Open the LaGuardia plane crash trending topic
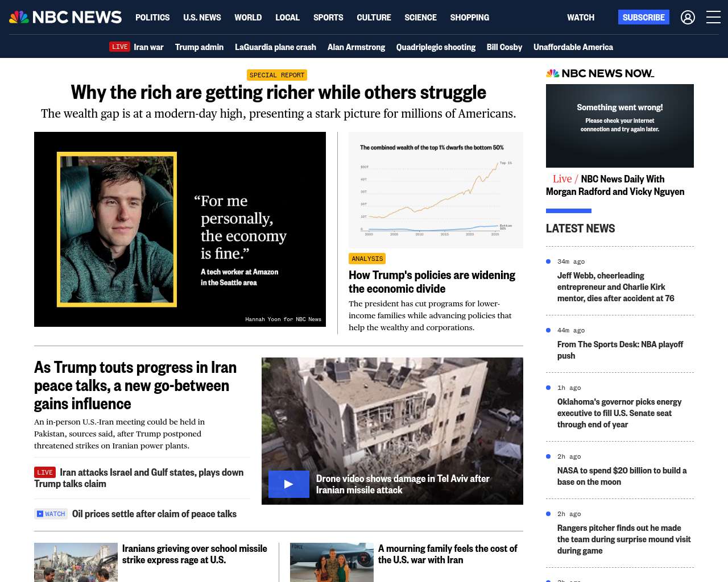The width and height of the screenshot is (728, 582). tap(275, 47)
